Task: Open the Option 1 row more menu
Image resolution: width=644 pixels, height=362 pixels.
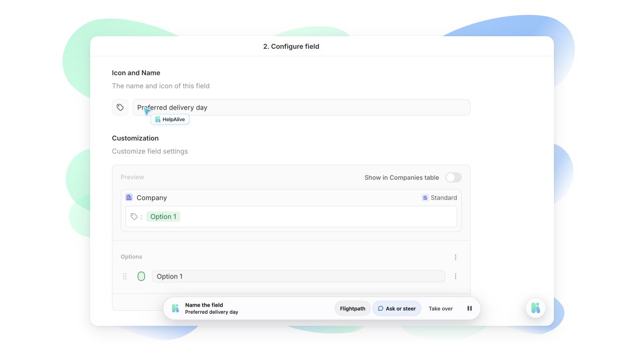Action: coord(456,277)
